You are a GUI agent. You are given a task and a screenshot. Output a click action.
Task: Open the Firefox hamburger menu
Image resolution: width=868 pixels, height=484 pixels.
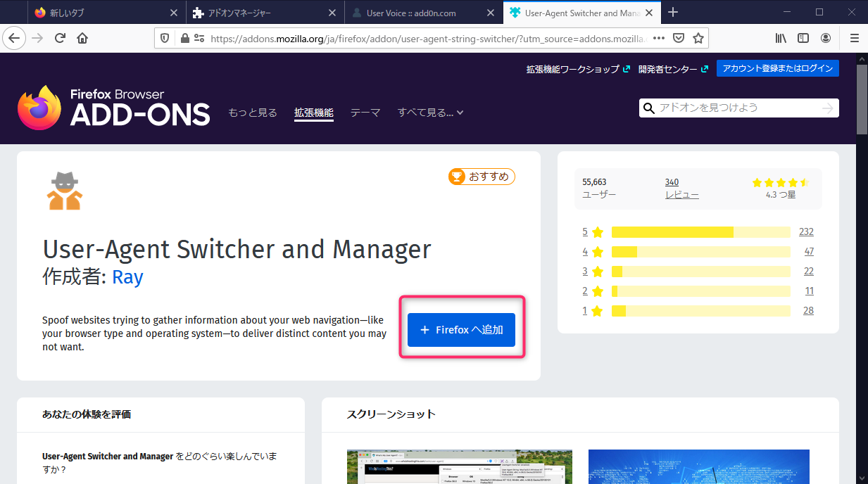point(855,38)
